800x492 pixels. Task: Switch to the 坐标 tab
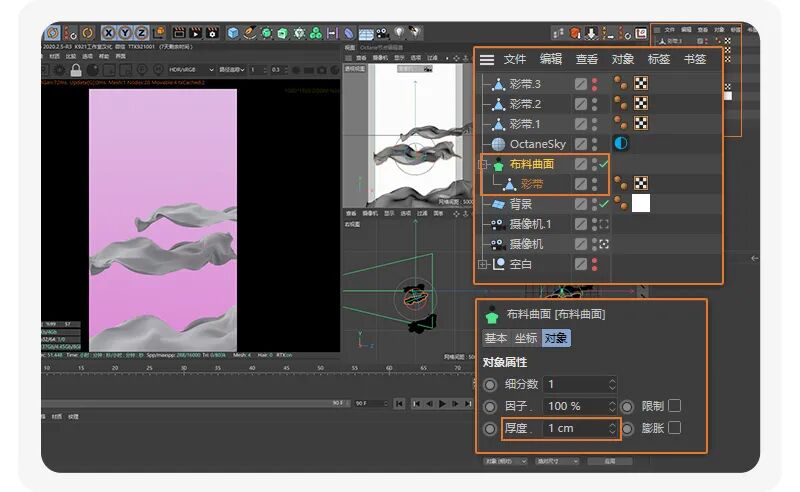526,338
